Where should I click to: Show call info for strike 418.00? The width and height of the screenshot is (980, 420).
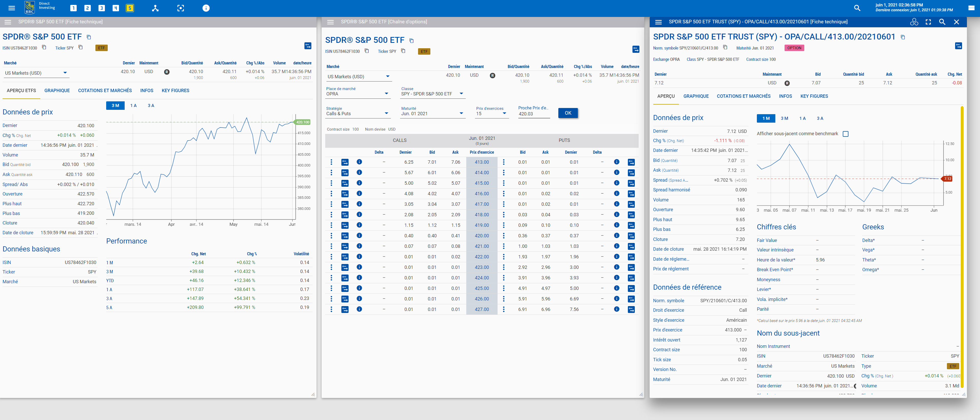tap(359, 214)
